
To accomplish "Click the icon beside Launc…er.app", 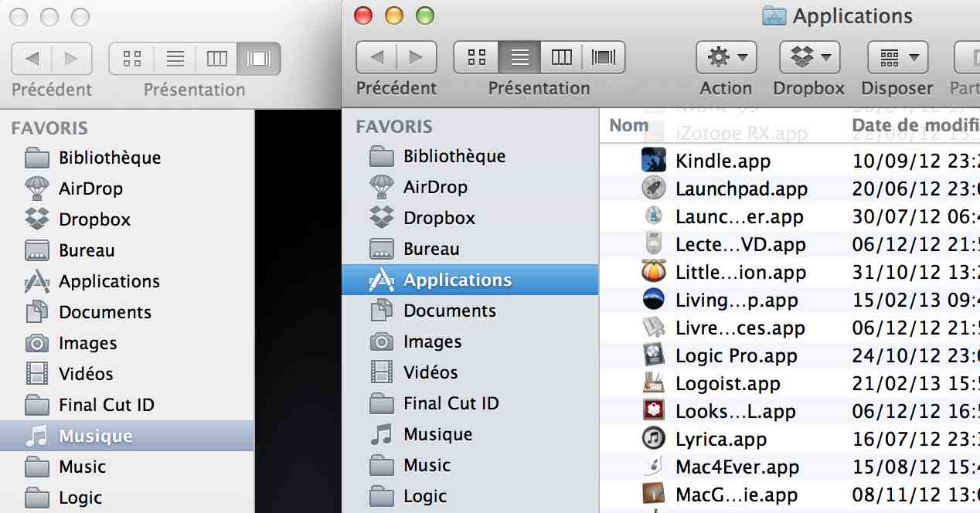I will coord(654,216).
